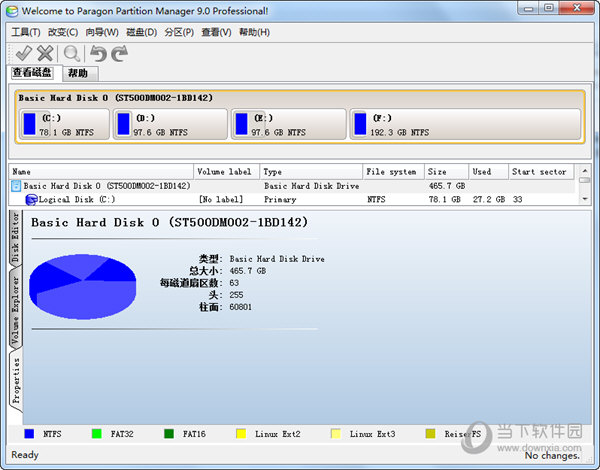Click the [No label] cell
The height and width of the screenshot is (470, 600).
click(x=221, y=199)
